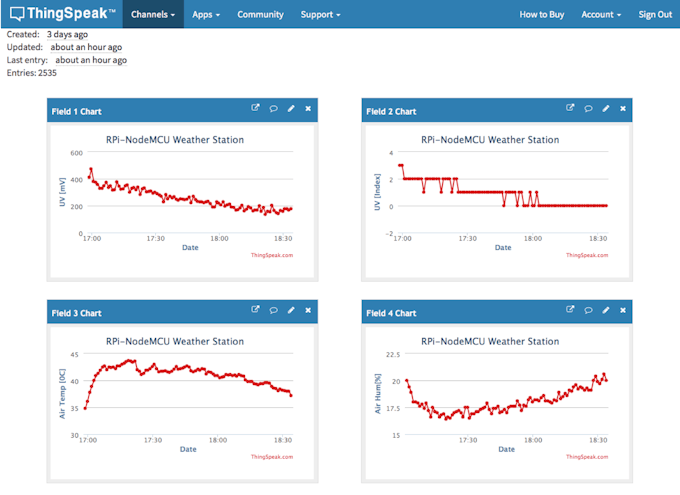Edit Field 3 Chart with pencil icon

pos(291,310)
